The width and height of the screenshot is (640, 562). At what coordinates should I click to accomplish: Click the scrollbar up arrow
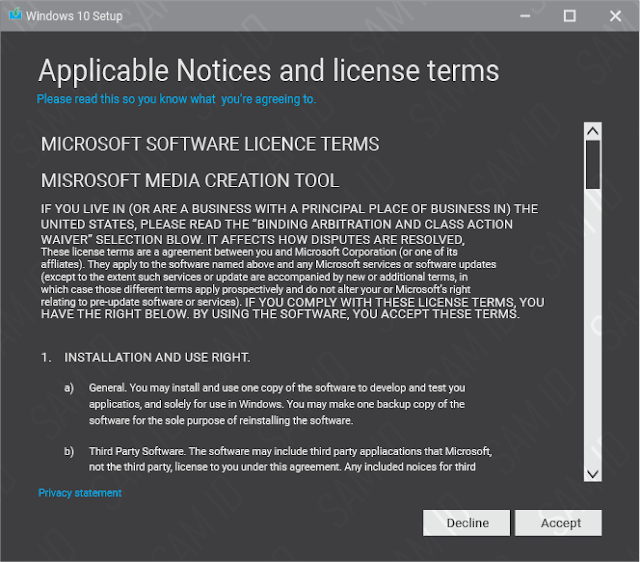point(593,131)
